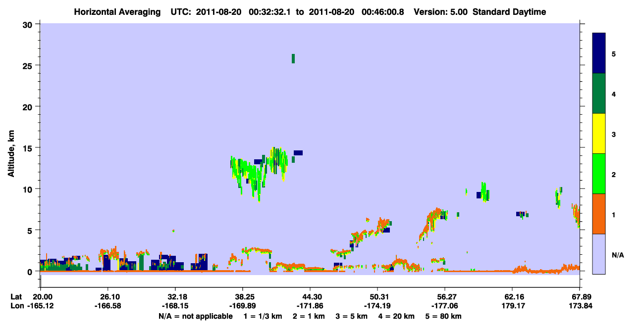Click the y-axis tick label 25
The height and width of the screenshot is (330, 644).
(x=29, y=65)
